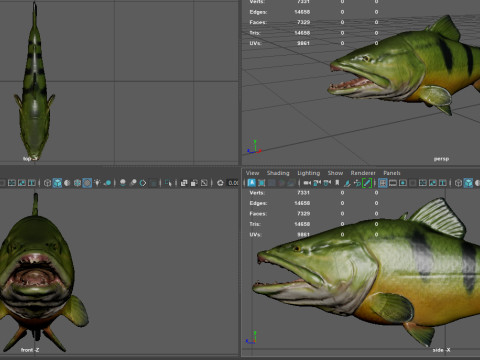This screenshot has width=480, height=360.
Task: Click the exposure value field showing 0.00
Action: [233, 183]
